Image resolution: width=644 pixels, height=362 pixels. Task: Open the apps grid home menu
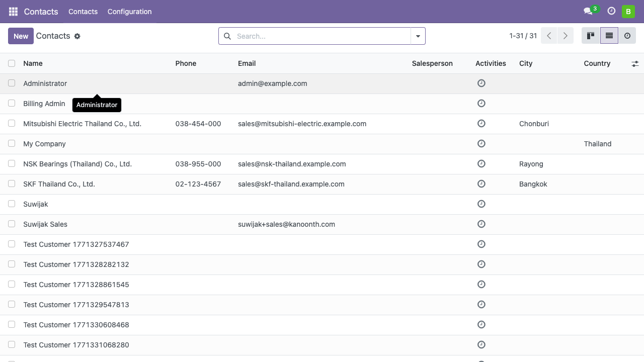pos(13,12)
